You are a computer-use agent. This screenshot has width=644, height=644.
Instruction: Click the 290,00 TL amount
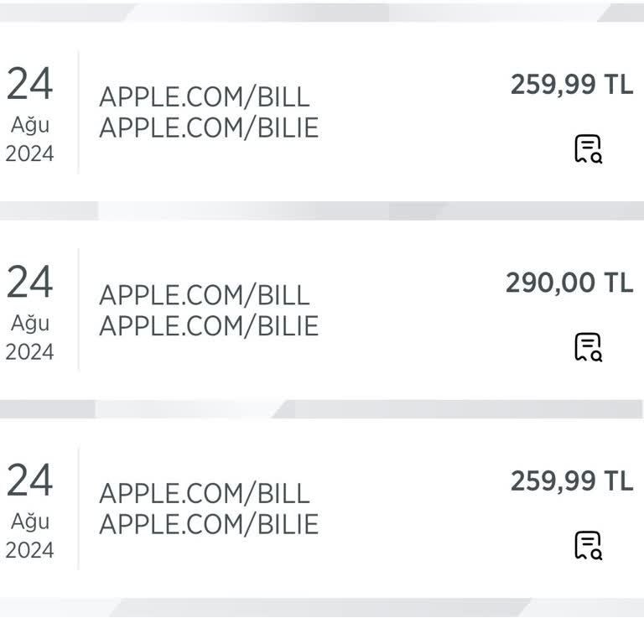coord(569,283)
